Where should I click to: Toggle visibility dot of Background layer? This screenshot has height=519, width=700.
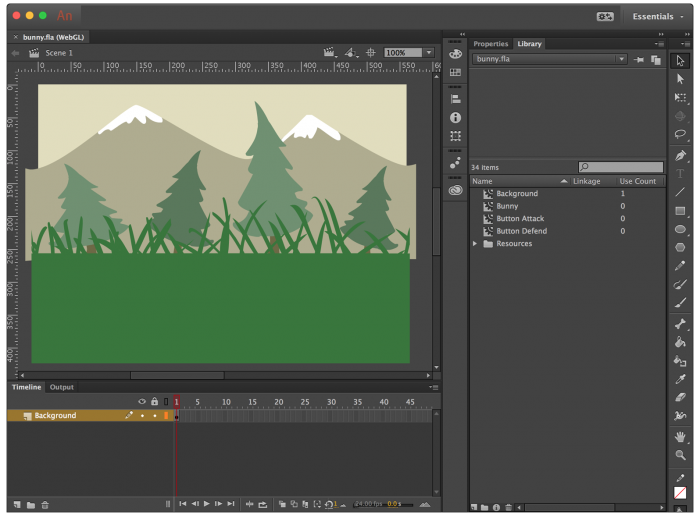(142, 415)
